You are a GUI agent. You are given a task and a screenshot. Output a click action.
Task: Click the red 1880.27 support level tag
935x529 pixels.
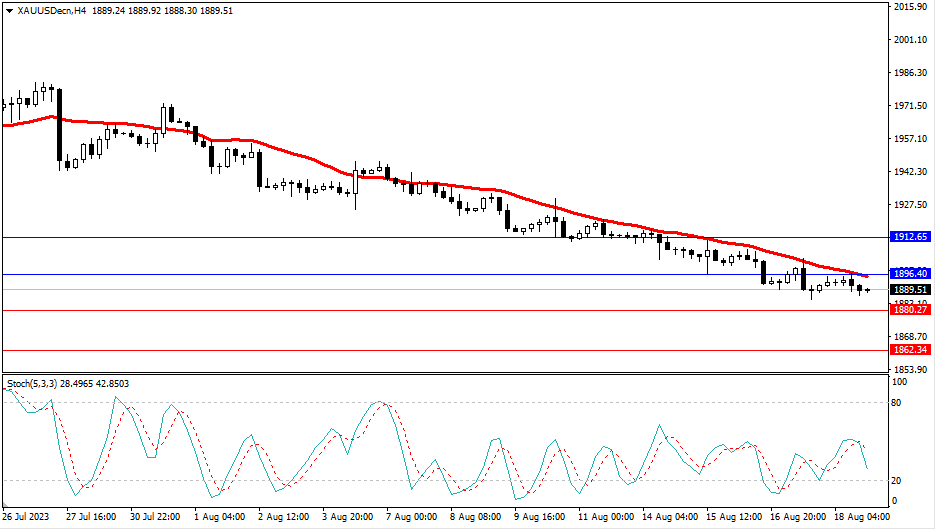[x=910, y=310]
